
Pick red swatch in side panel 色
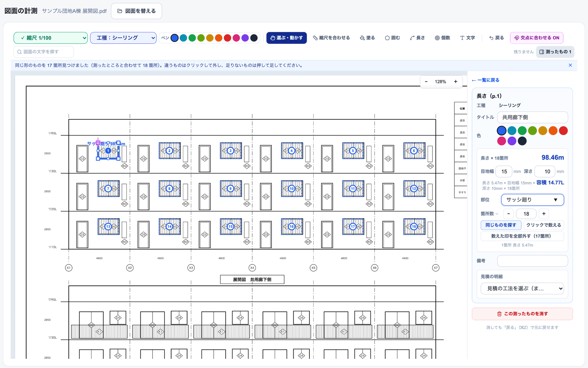point(563,131)
